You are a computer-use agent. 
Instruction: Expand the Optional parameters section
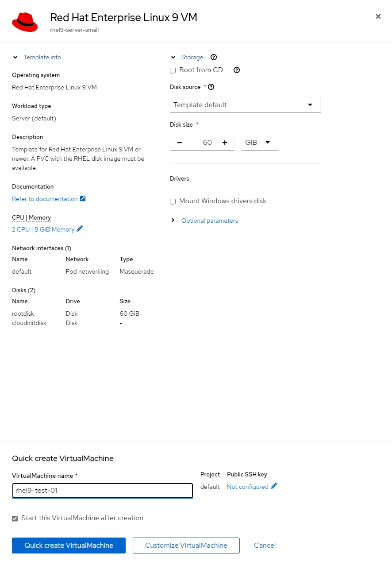(x=209, y=221)
